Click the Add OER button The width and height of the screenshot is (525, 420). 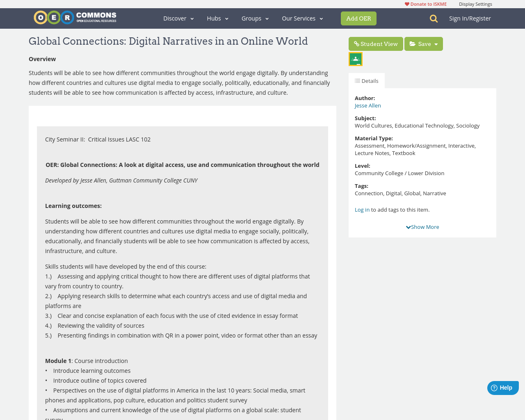[x=358, y=18]
